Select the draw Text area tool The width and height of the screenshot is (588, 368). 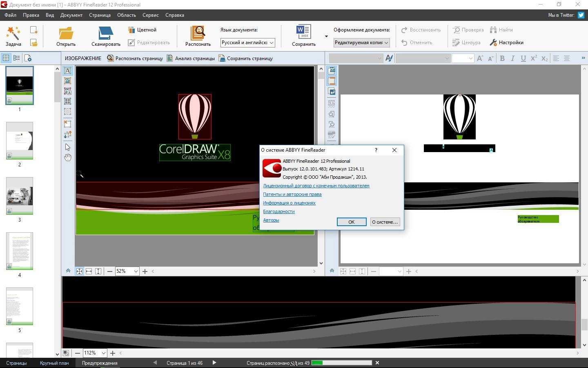coord(67,71)
